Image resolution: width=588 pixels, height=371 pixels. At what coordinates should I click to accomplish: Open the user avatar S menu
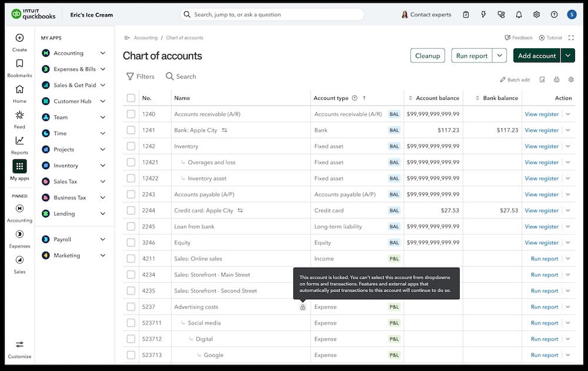[x=572, y=15]
